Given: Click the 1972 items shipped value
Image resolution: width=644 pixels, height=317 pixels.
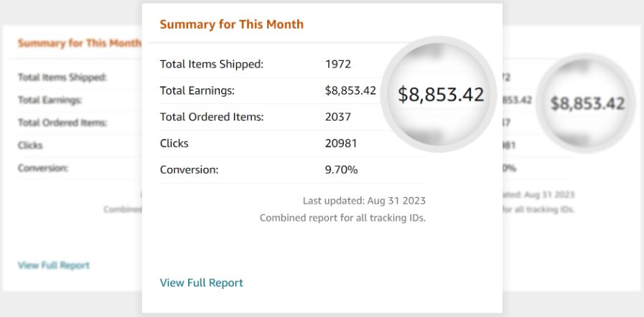Looking at the screenshot, I should (x=338, y=65).
